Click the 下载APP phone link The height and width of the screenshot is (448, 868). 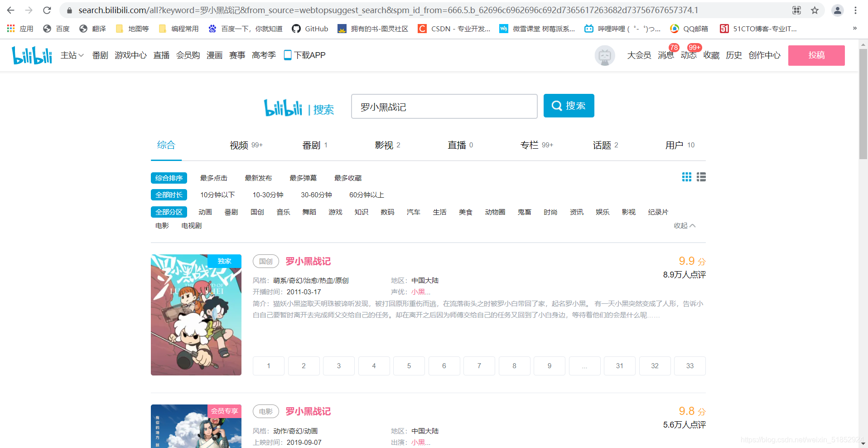(x=304, y=55)
